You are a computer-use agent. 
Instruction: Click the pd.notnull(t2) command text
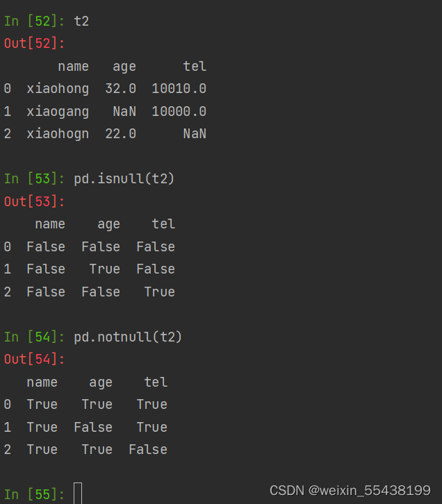[128, 337]
